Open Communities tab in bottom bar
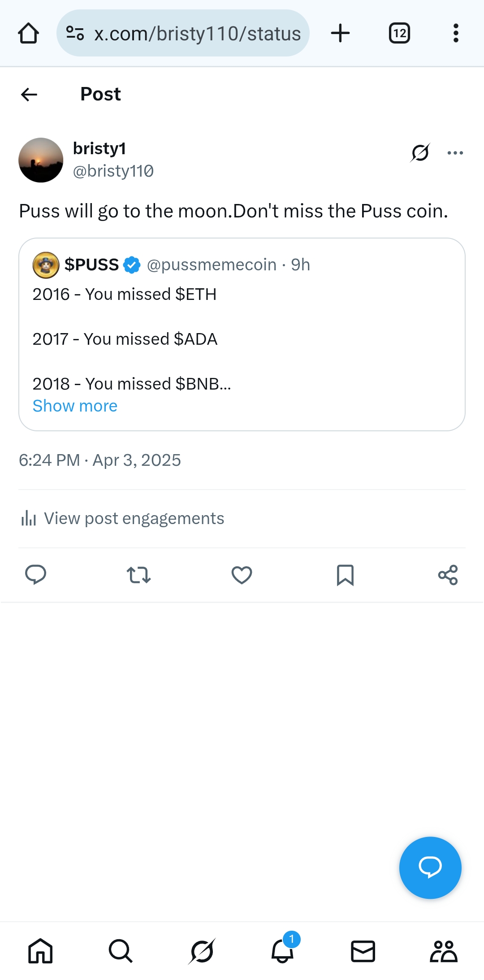484x980 pixels. coord(443,951)
